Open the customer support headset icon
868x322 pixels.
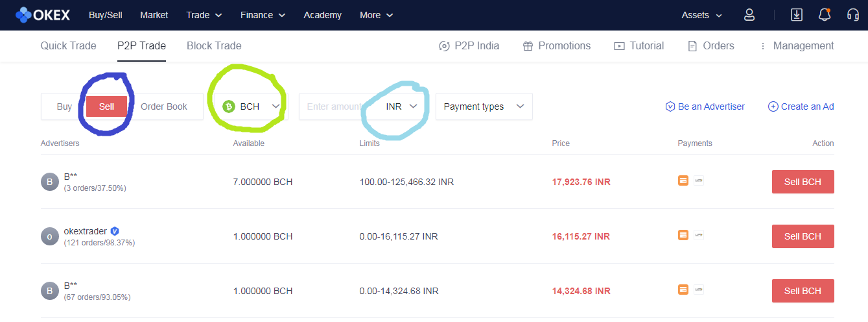pyautogui.click(x=853, y=15)
